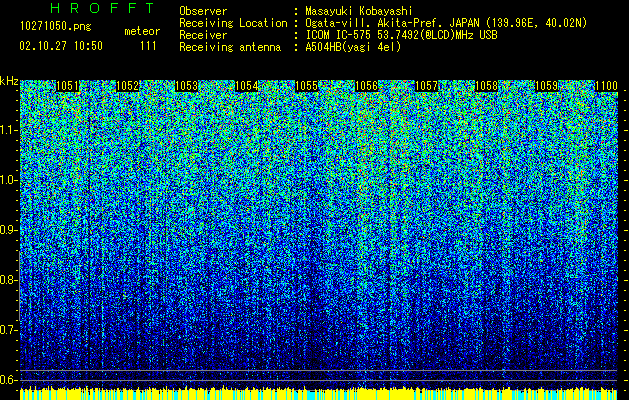Click time marker 1051
This screenshot has width=629, height=400.
pyautogui.click(x=67, y=86)
